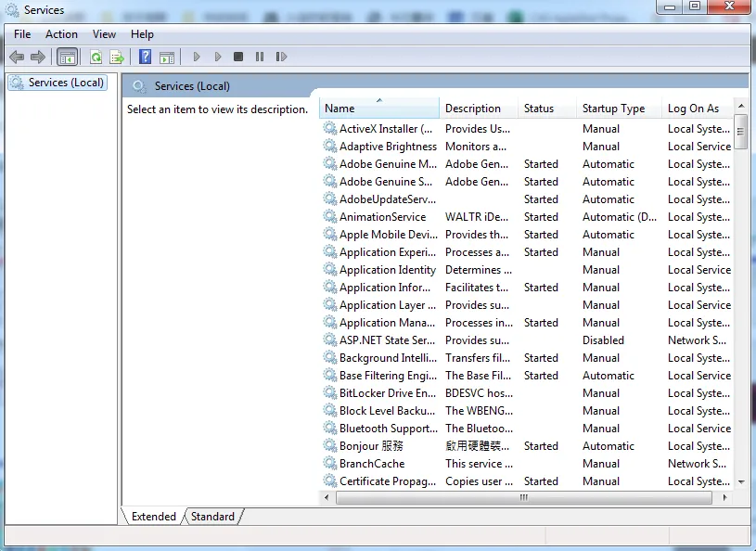Image resolution: width=756 pixels, height=551 pixels.
Task: Toggle the Show/Hide Action Pane icon
Action: (x=167, y=57)
